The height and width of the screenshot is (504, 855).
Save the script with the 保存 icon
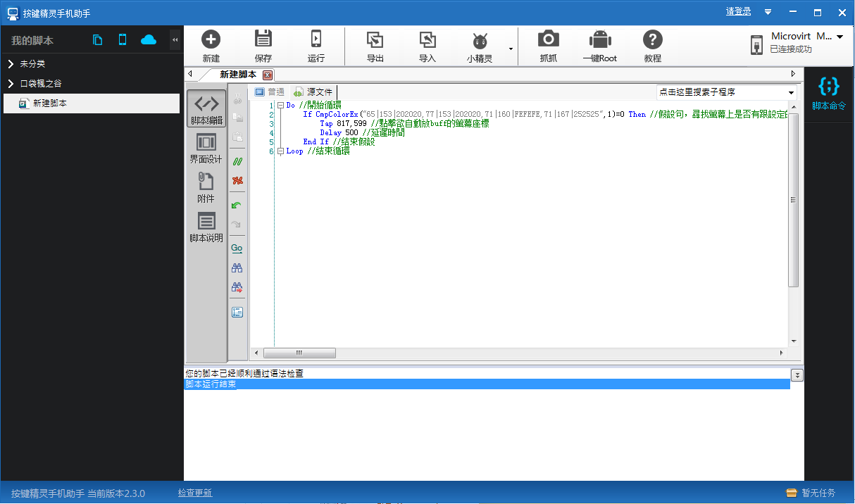(263, 40)
